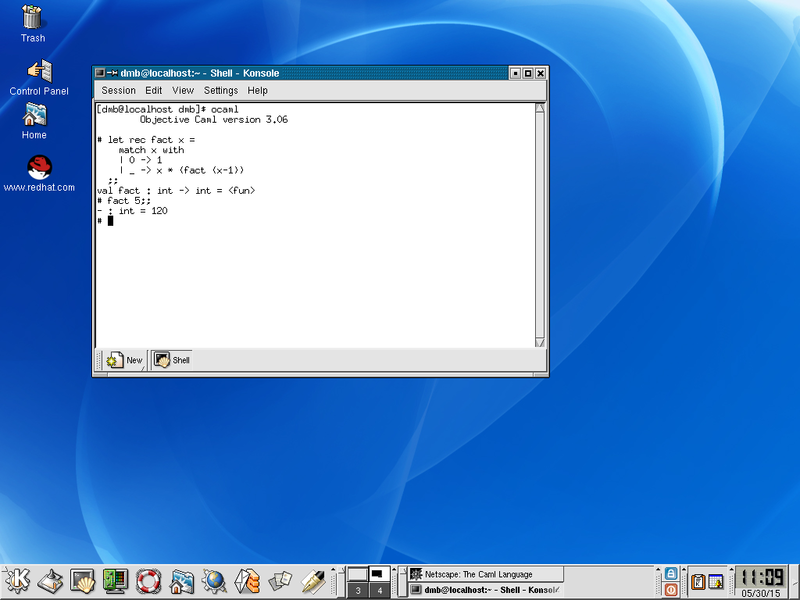Click the panel hide button at far right edge
The height and width of the screenshot is (600, 800).
tap(795, 582)
